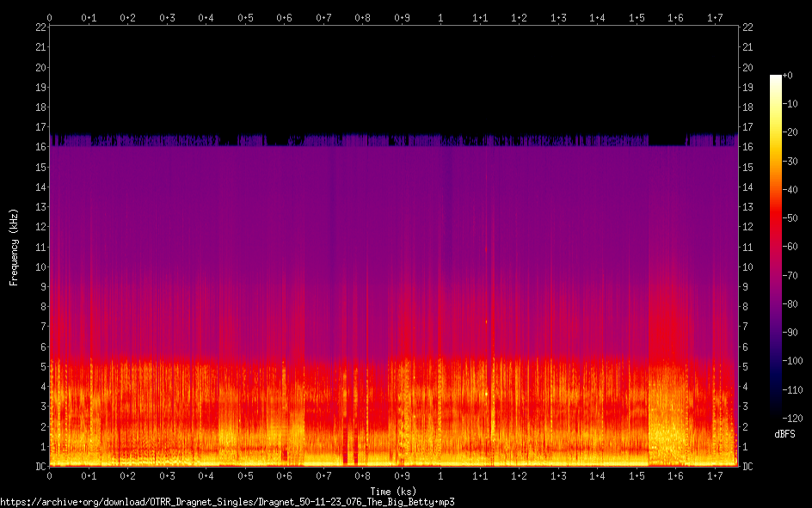812x508 pixels.
Task: Select the 1.5 tick on top time axis
Action: pyautogui.click(x=637, y=17)
